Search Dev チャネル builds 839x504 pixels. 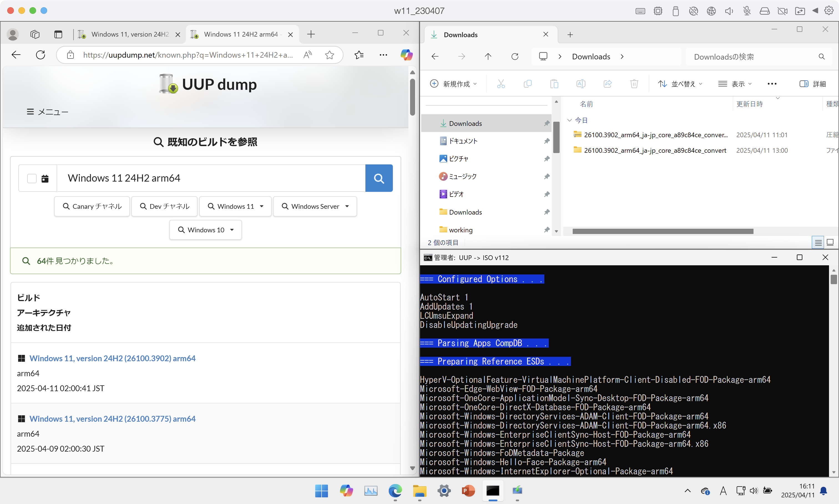pos(165,206)
